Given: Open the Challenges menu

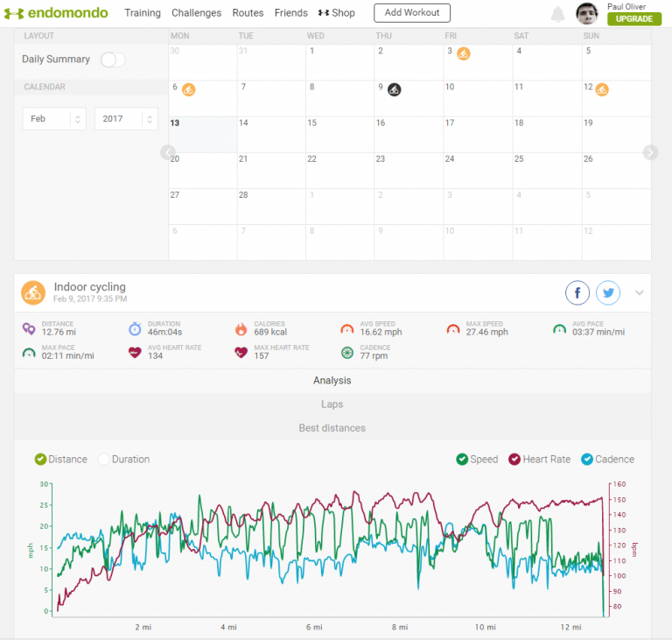Looking at the screenshot, I should click(196, 13).
